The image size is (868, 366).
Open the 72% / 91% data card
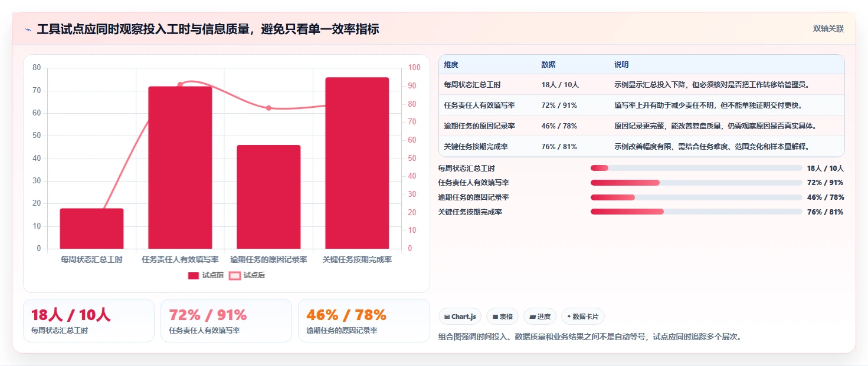click(x=226, y=321)
